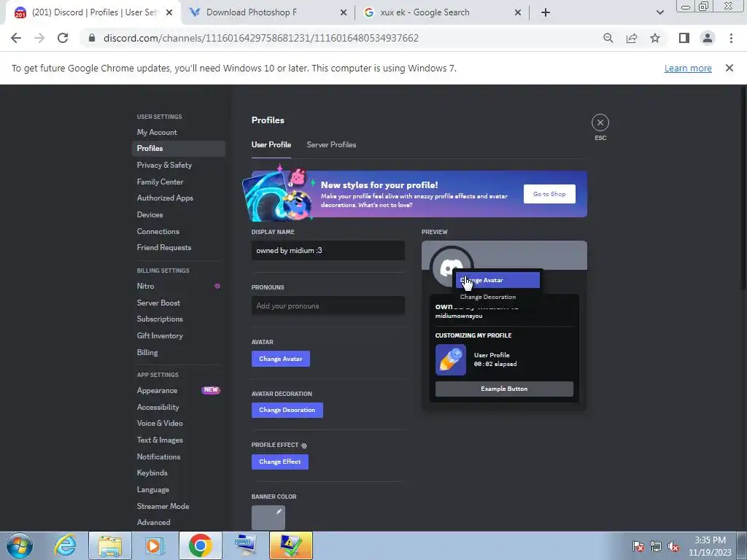Bookmark this page with the star icon
Image resolution: width=747 pixels, height=560 pixels.
pyautogui.click(x=655, y=38)
